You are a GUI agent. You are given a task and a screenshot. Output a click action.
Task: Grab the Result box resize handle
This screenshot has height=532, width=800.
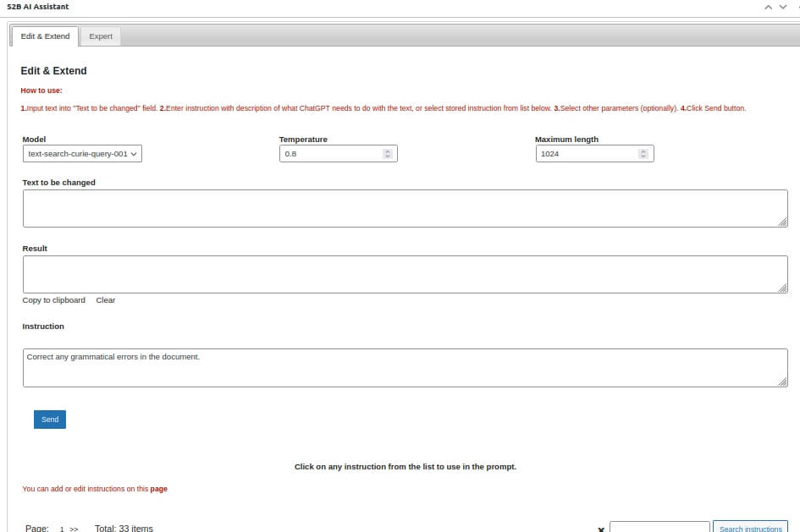(782, 288)
